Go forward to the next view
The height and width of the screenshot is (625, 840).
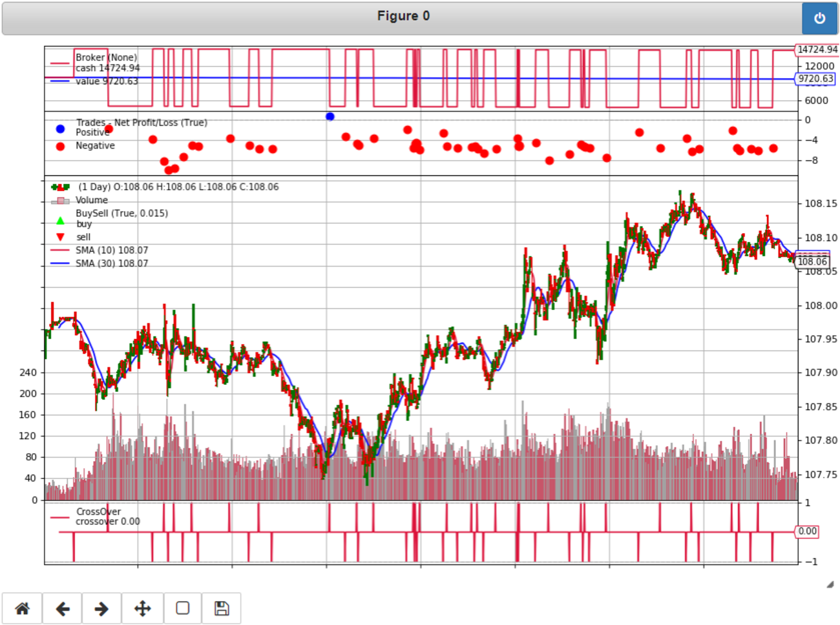pyautogui.click(x=102, y=608)
